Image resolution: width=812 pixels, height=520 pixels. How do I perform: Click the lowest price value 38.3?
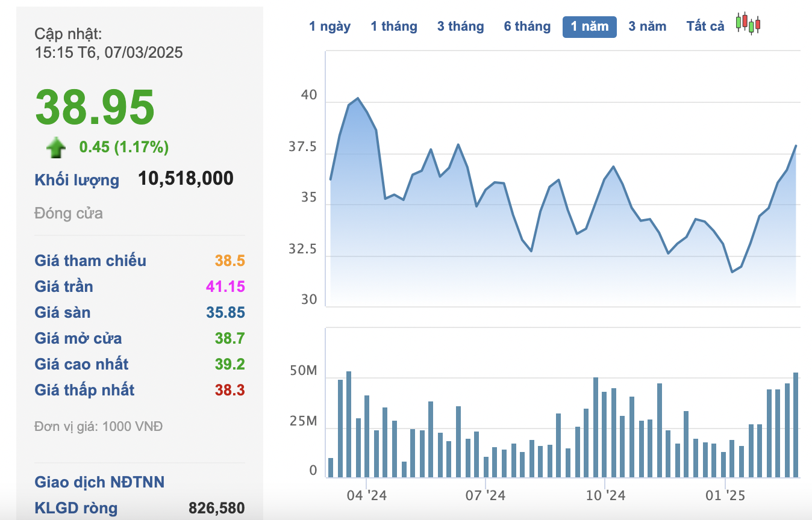pos(230,390)
